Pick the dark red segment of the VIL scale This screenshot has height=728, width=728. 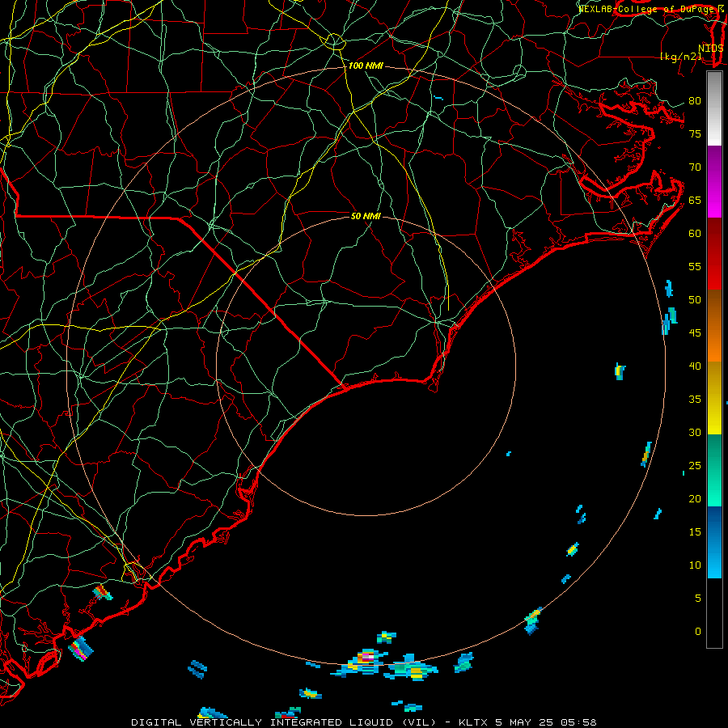click(714, 254)
